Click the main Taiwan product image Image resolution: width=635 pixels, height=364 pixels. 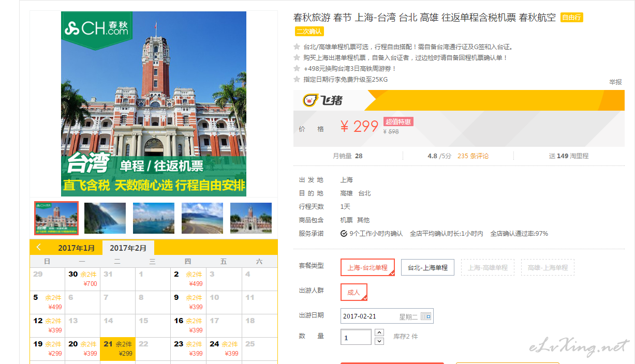(154, 104)
